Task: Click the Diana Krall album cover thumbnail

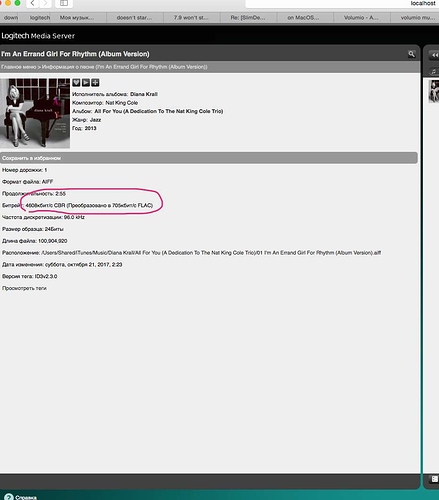Action: pos(35,113)
